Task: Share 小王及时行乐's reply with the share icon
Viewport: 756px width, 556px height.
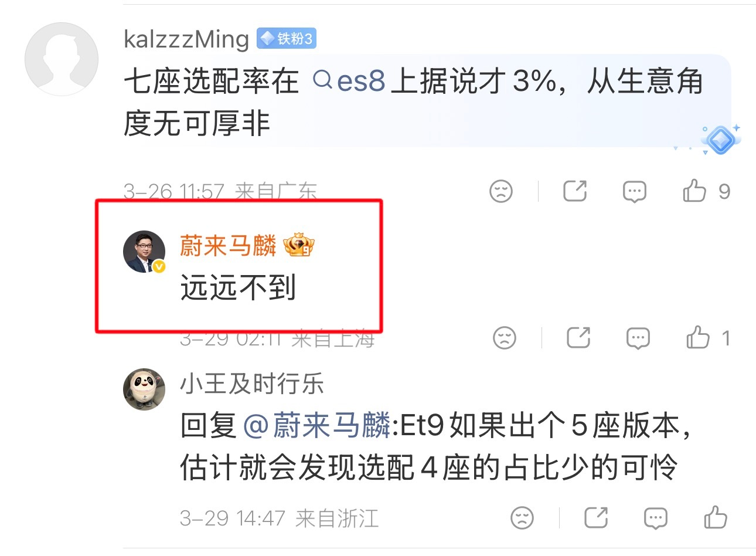Action: 596,518
